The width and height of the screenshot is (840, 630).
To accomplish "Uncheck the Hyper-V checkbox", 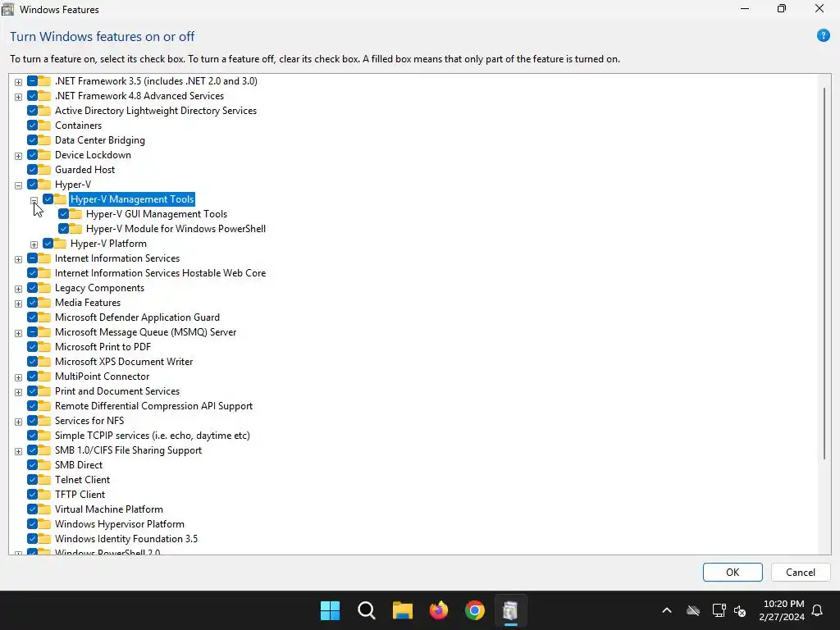I will point(32,185).
